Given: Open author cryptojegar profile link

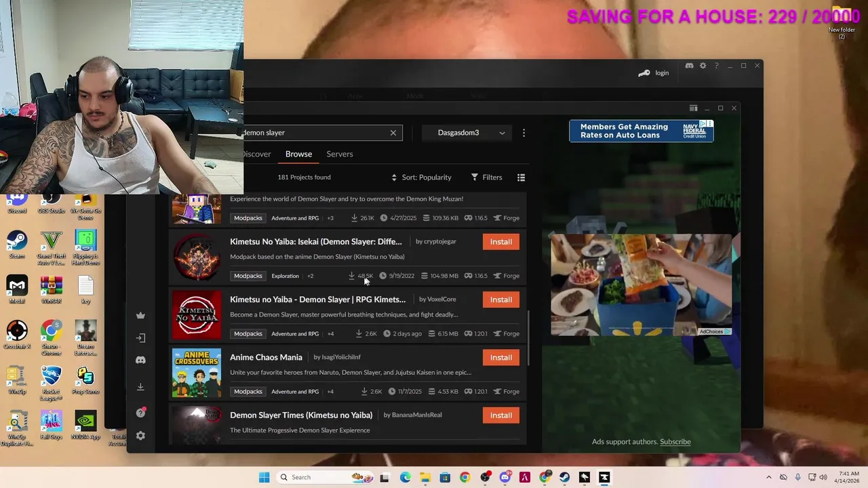Looking at the screenshot, I should pyautogui.click(x=440, y=242).
